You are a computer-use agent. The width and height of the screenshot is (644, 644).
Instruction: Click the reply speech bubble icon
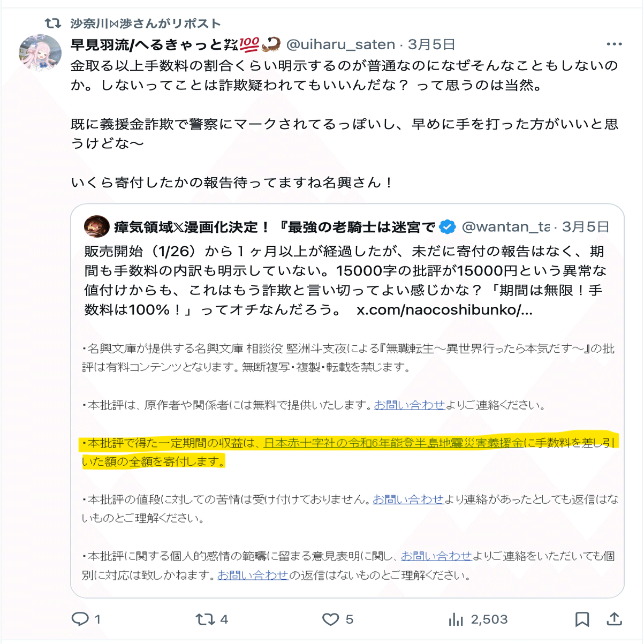tap(80, 619)
